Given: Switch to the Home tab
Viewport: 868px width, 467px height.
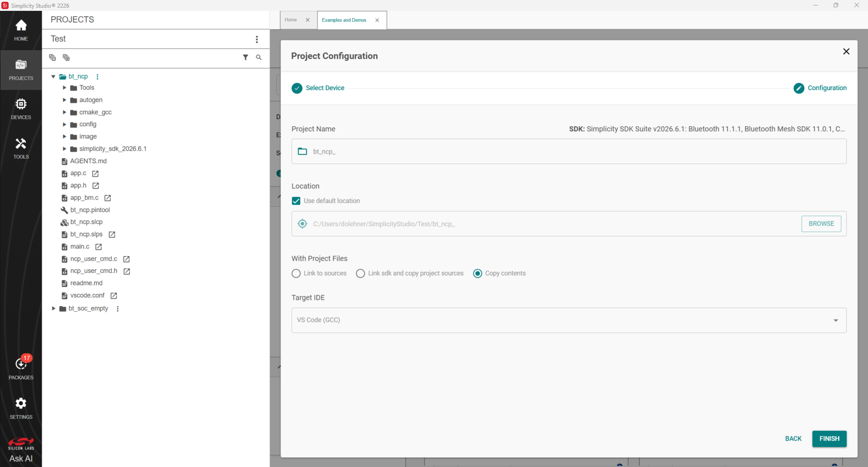Looking at the screenshot, I should [291, 20].
